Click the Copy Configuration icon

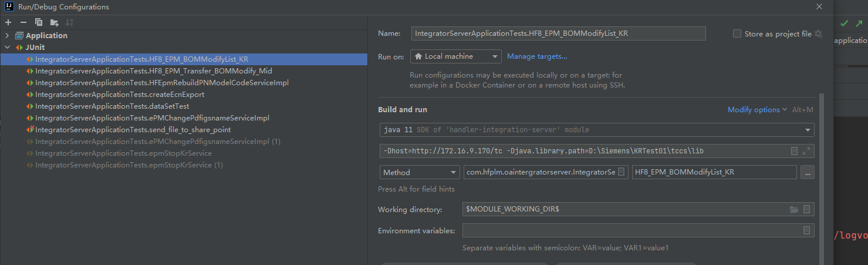(39, 22)
